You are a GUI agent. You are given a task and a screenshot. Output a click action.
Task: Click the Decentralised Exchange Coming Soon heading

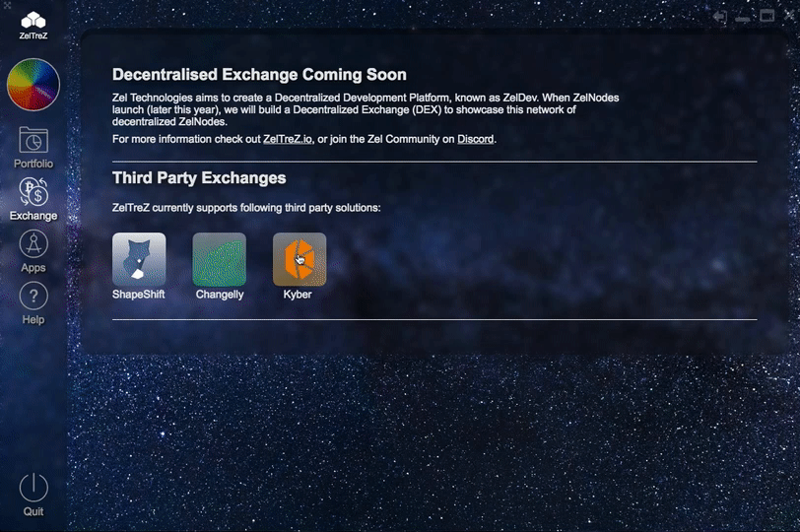click(259, 75)
